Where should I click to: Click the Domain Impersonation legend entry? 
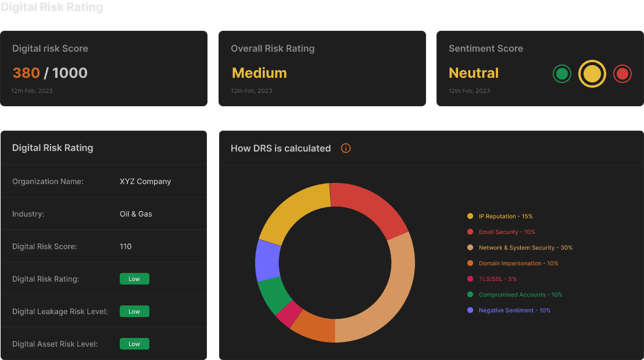tap(513, 263)
